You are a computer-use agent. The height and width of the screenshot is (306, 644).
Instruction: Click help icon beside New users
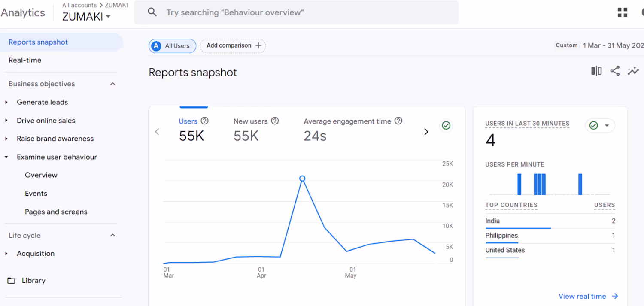[275, 121]
